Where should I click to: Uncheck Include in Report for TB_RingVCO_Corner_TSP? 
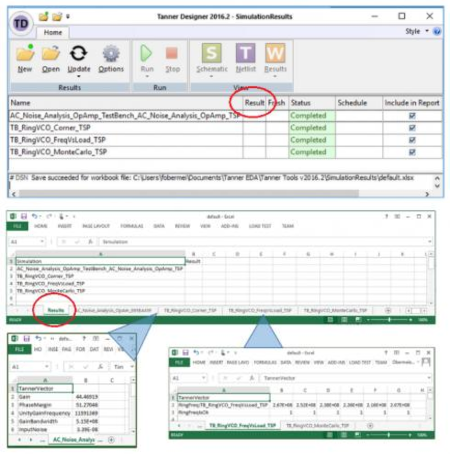[x=412, y=128]
